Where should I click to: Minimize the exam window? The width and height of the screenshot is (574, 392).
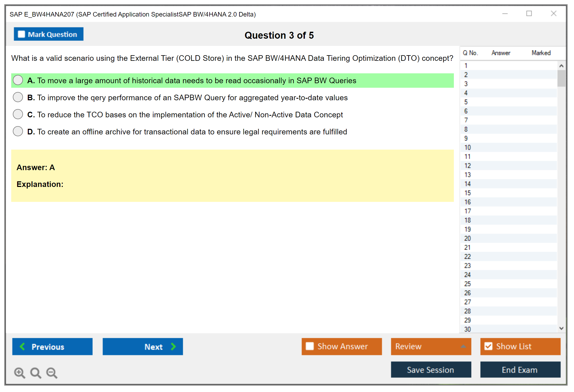point(505,14)
